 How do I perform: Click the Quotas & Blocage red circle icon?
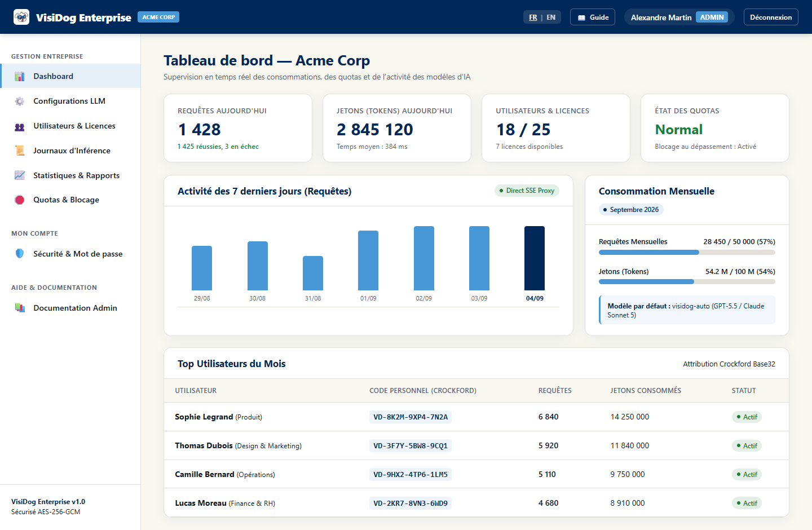(20, 200)
